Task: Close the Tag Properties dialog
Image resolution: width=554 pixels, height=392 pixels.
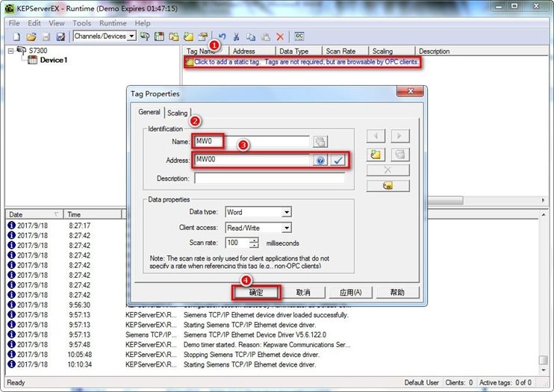Action: 410,91
